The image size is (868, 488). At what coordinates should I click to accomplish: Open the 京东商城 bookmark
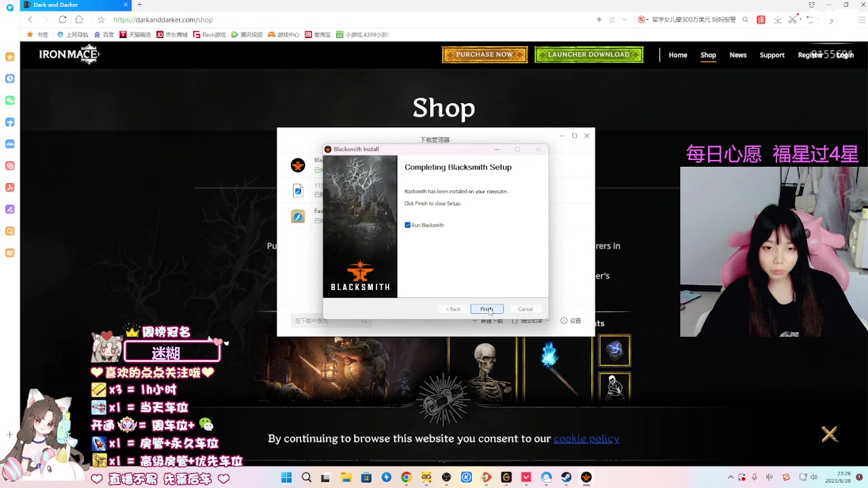tap(172, 35)
